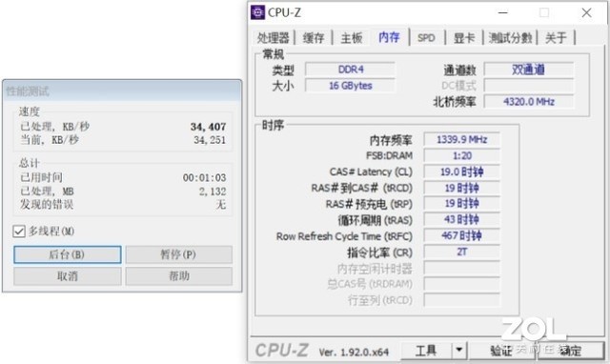Click the 19.0 时钟 CAS latency value

click(x=461, y=172)
